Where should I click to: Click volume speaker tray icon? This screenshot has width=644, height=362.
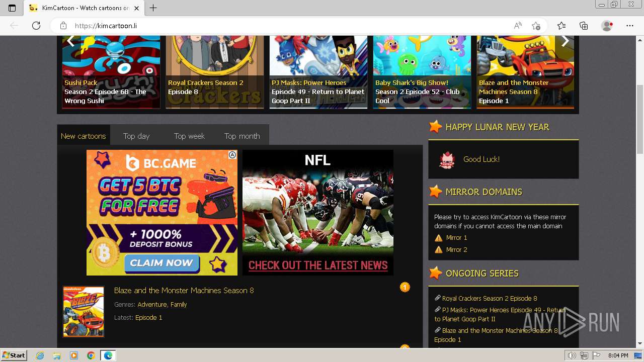tap(572, 355)
